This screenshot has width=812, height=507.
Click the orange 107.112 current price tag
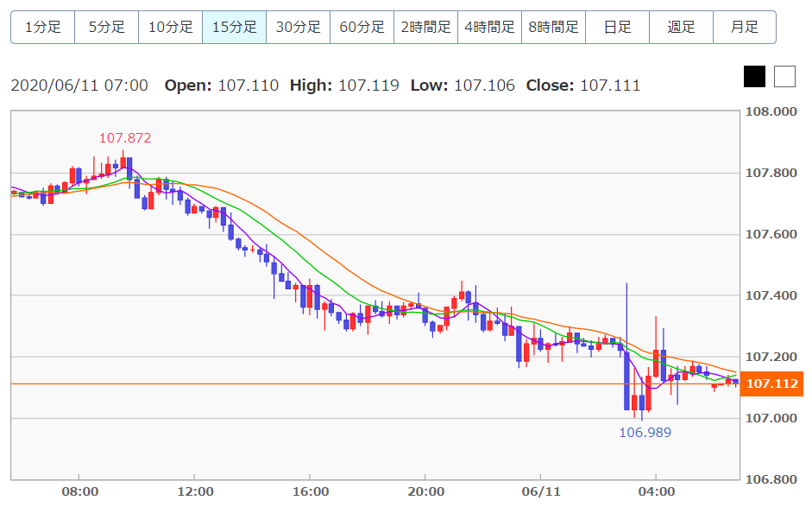pyautogui.click(x=771, y=383)
